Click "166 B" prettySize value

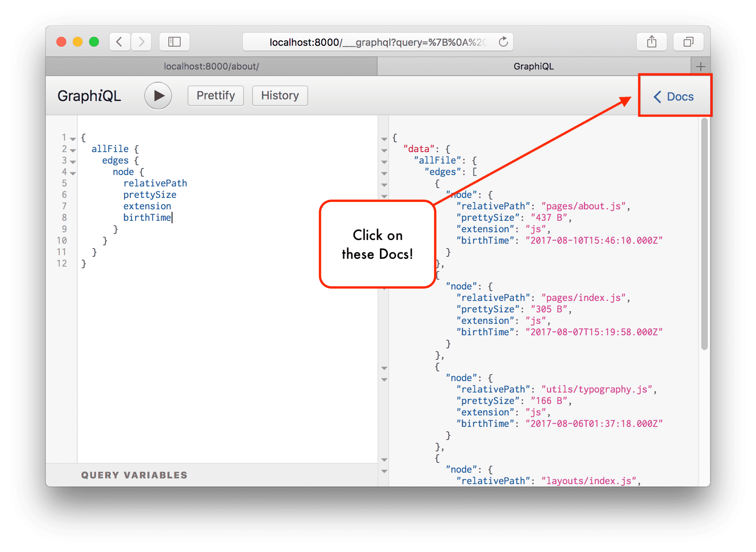click(x=549, y=401)
